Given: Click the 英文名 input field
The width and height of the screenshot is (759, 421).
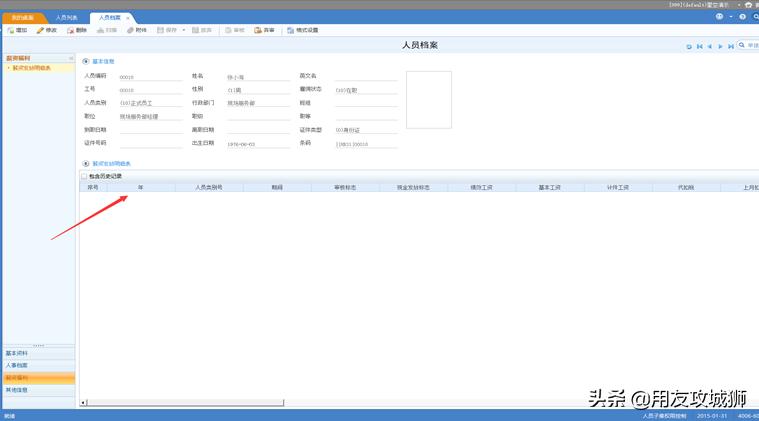Looking at the screenshot, I should (x=366, y=76).
